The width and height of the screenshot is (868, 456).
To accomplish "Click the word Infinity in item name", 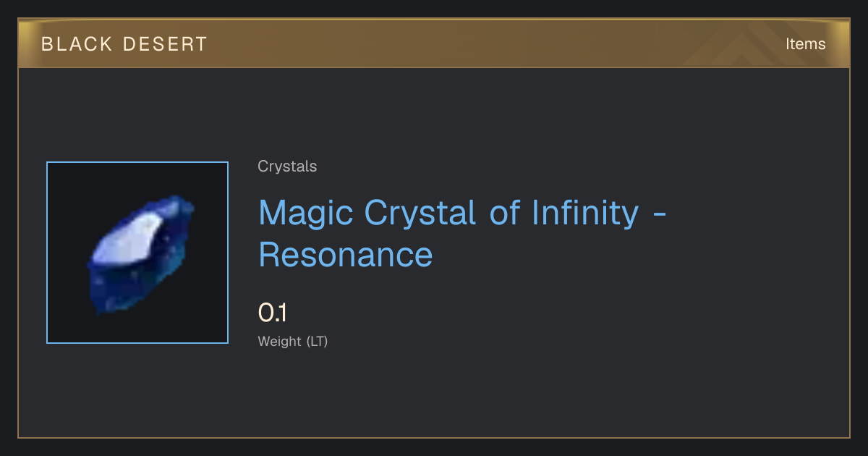I will click(585, 213).
